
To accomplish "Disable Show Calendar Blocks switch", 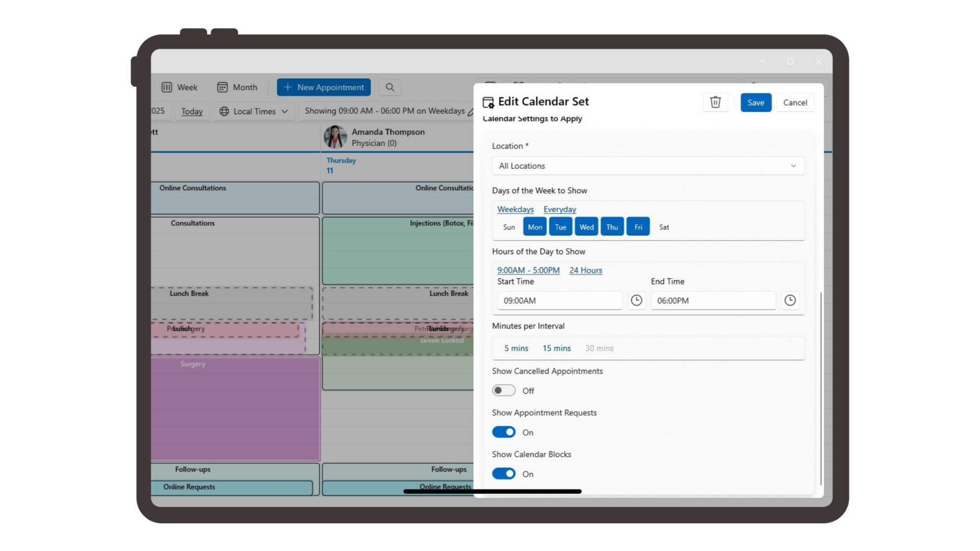I will coord(503,474).
